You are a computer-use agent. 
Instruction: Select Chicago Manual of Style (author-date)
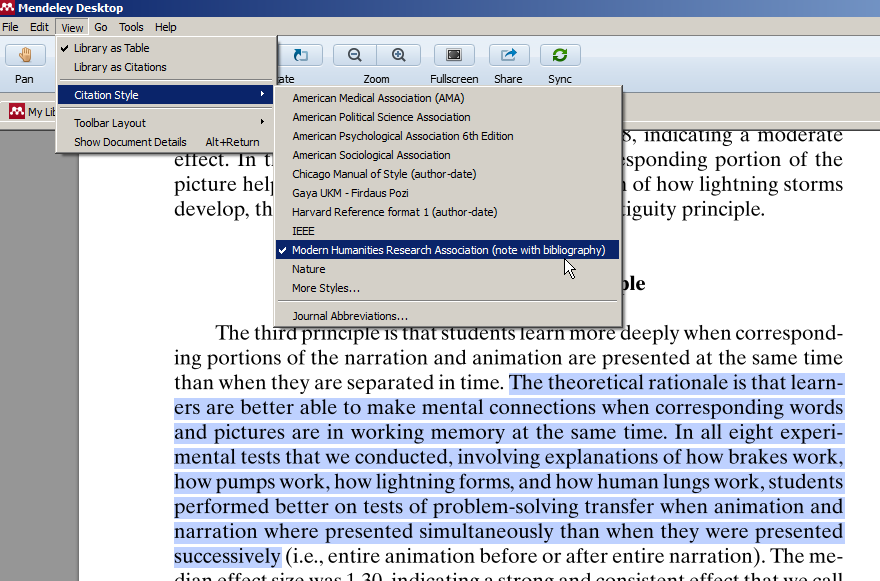447,175
